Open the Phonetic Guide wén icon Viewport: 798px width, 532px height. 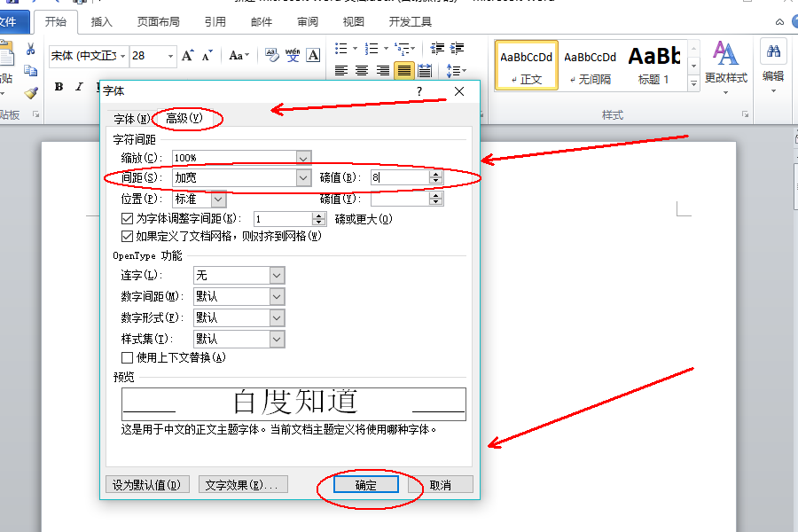coord(293,55)
